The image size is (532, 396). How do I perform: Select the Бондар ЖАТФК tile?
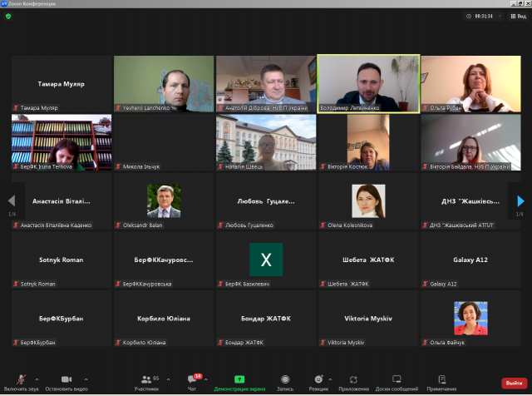(x=266, y=319)
